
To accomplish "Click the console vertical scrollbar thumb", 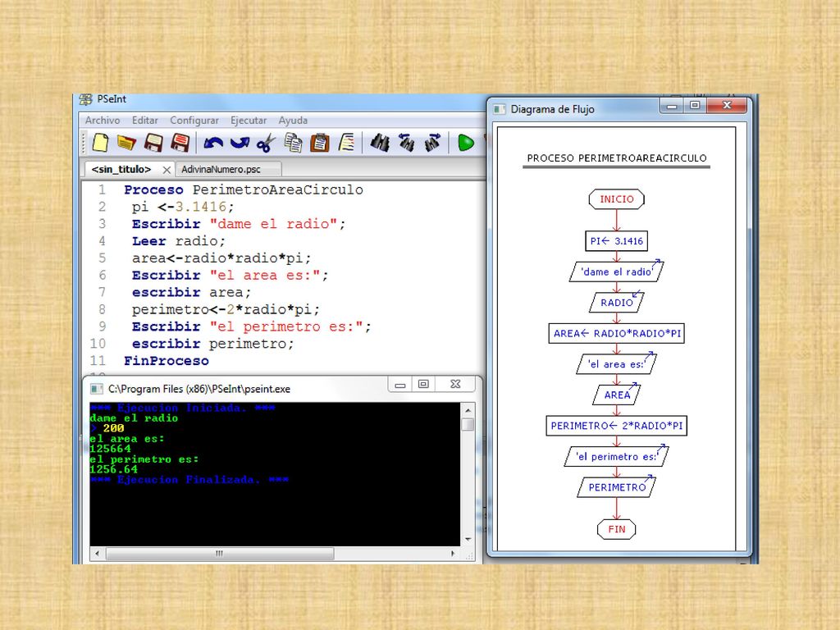I will [468, 425].
